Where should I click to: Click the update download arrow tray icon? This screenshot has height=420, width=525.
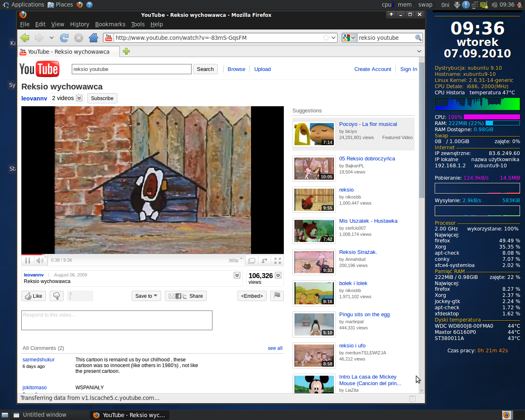coord(457,5)
